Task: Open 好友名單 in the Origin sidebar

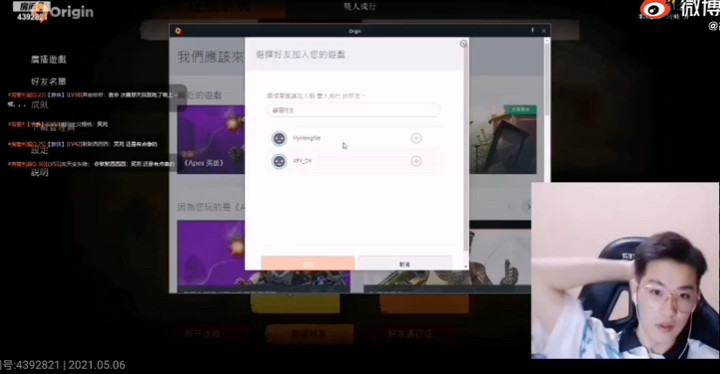Action: [49, 81]
